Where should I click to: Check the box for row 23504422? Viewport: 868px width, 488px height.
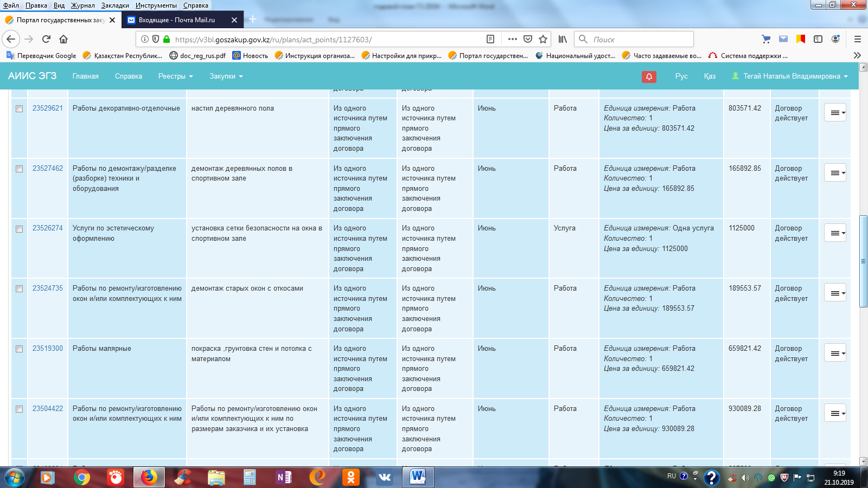click(19, 409)
